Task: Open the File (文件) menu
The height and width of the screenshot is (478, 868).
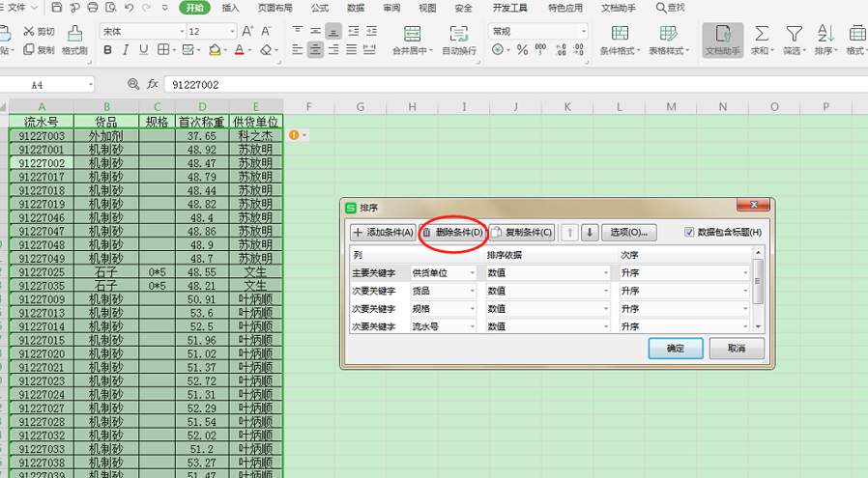Action: [18, 7]
